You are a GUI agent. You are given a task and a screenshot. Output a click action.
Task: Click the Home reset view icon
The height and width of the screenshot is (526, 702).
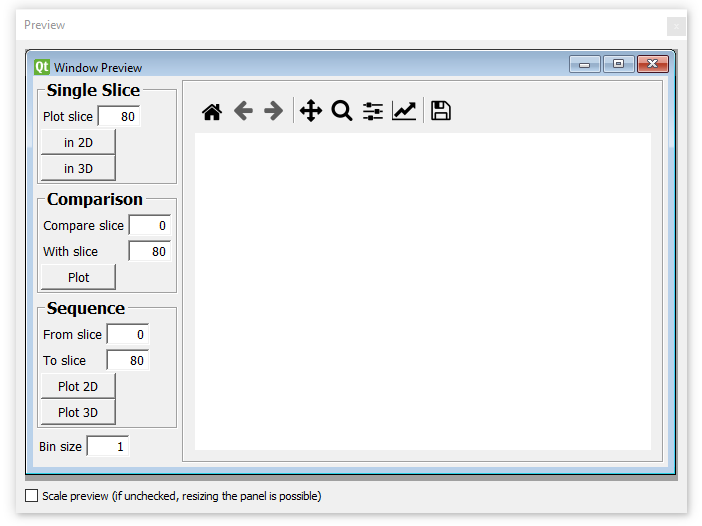click(x=211, y=111)
